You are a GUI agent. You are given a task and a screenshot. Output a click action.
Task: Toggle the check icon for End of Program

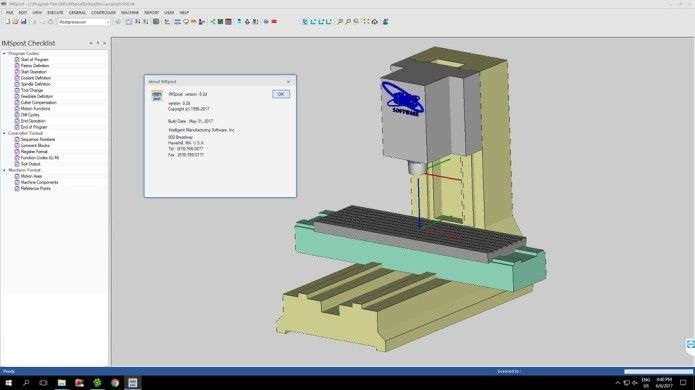pyautogui.click(x=17, y=127)
